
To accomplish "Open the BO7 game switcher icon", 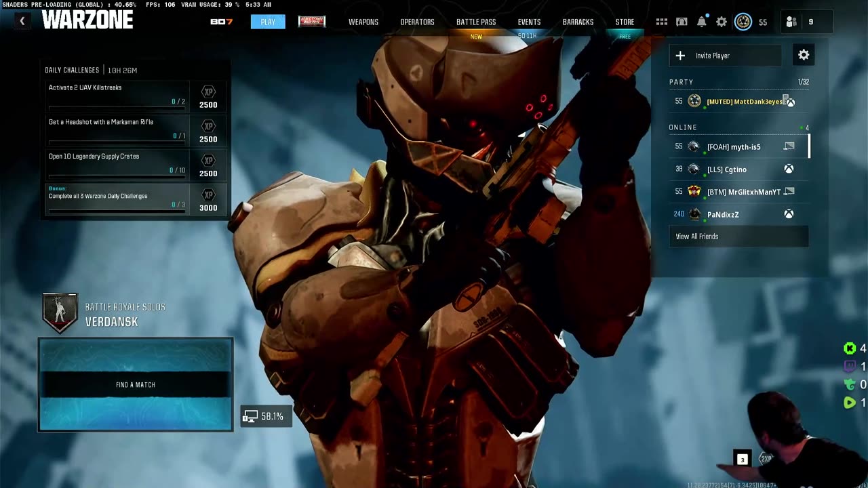I will (221, 22).
